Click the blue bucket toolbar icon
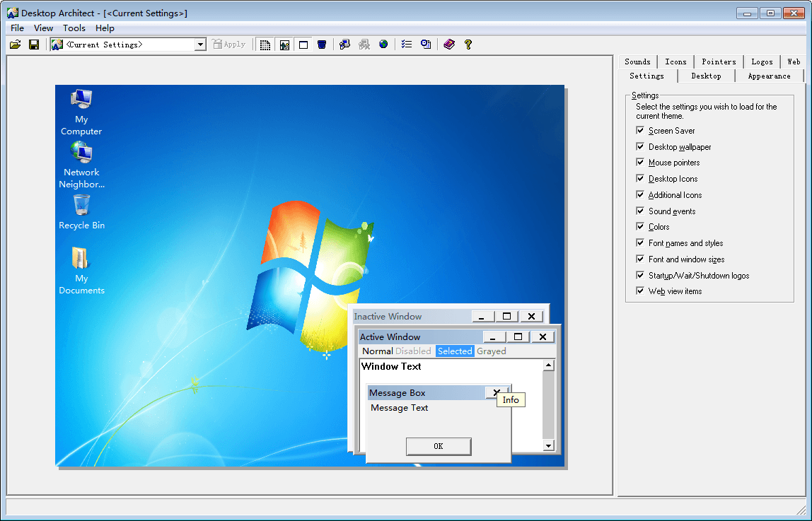This screenshot has height=521, width=812. (322, 45)
